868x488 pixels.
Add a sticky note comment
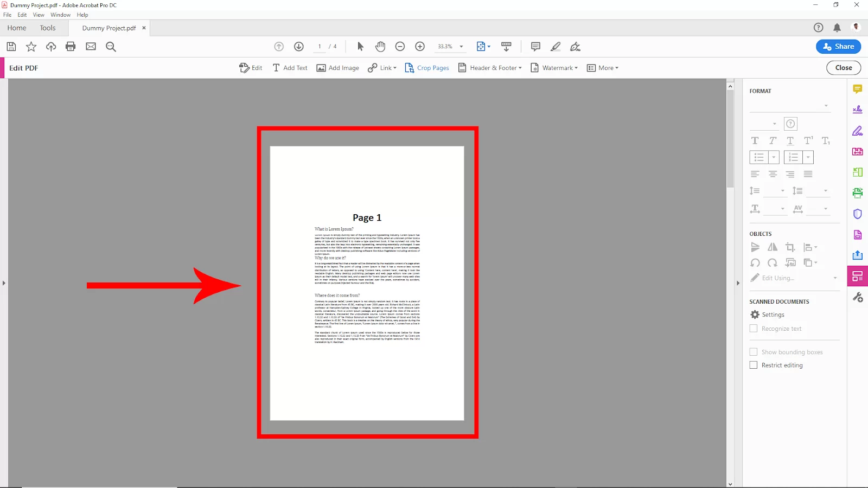pyautogui.click(x=535, y=47)
